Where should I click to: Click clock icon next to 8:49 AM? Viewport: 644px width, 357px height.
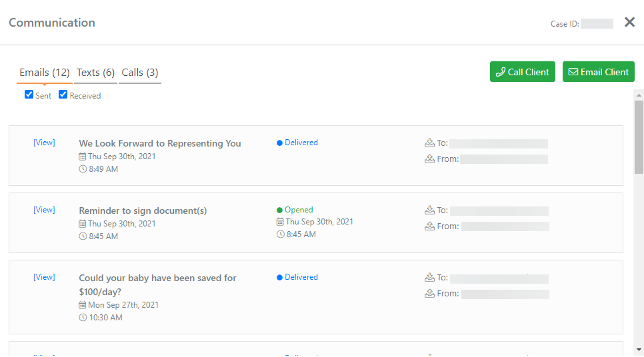tap(83, 169)
